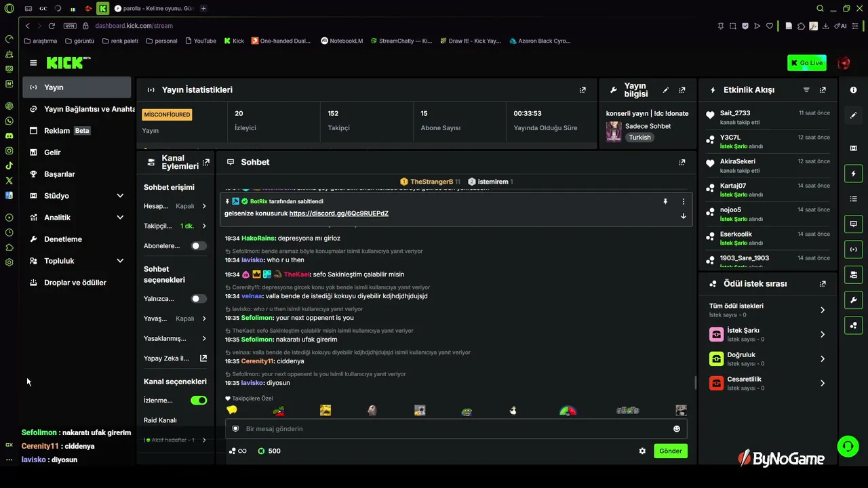Open Takipçiler 1 dk. setting
Viewport: 868px width, 488px height.
pos(176,226)
